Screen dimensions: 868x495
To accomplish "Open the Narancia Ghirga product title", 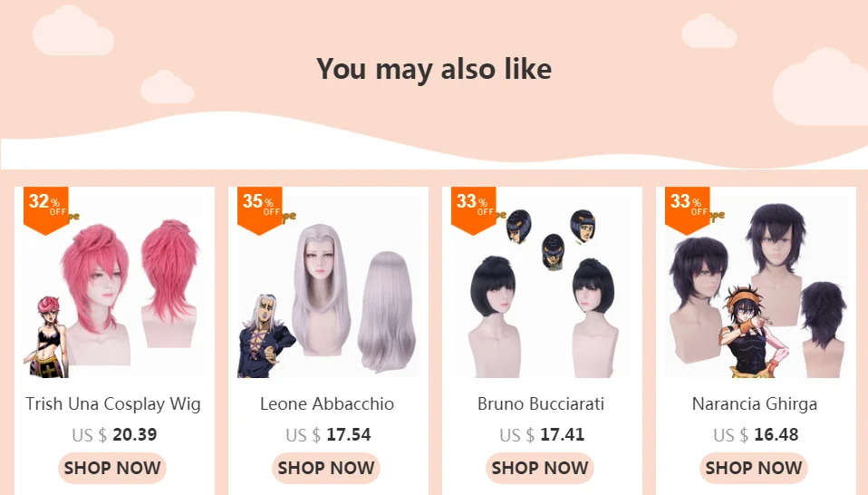I will 755,404.
